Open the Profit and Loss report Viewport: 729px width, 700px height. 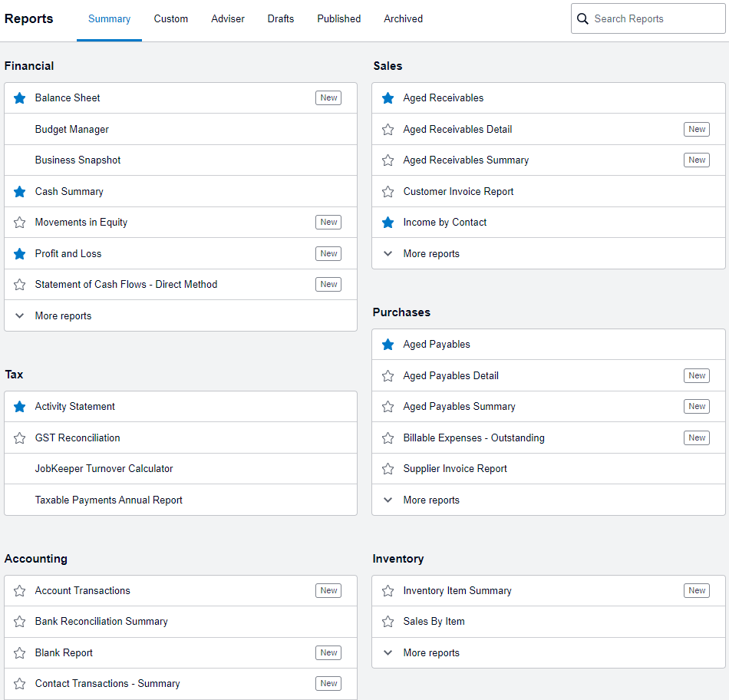click(x=68, y=253)
